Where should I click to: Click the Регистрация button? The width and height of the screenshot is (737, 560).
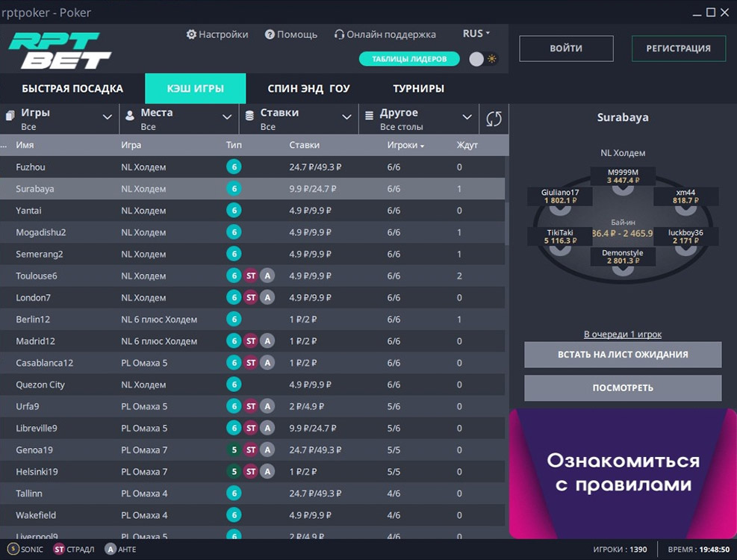[x=678, y=49]
